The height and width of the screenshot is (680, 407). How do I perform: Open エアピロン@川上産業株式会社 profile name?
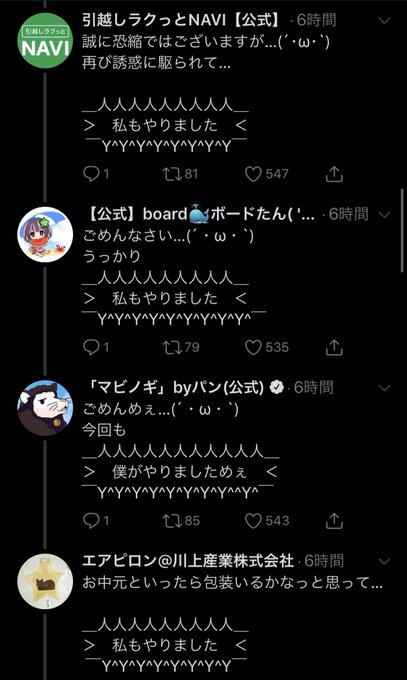point(188,561)
